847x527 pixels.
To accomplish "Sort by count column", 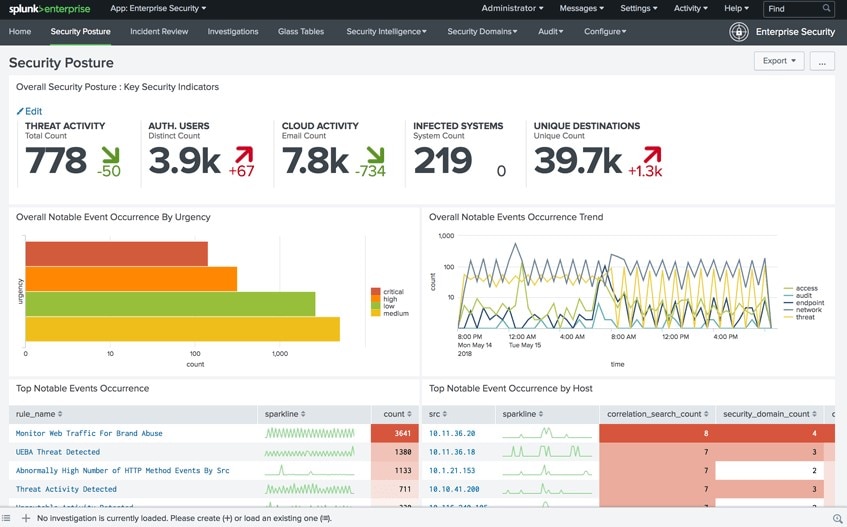I will tap(398, 414).
